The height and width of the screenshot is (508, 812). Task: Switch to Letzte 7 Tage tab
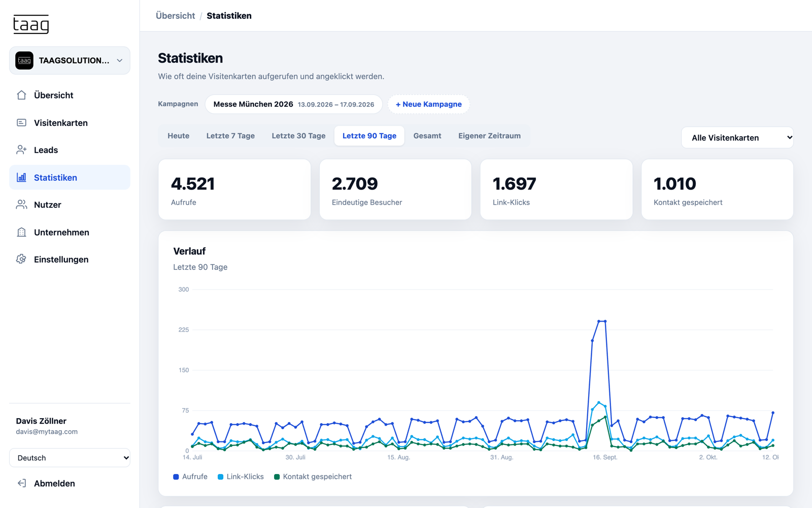pos(230,136)
